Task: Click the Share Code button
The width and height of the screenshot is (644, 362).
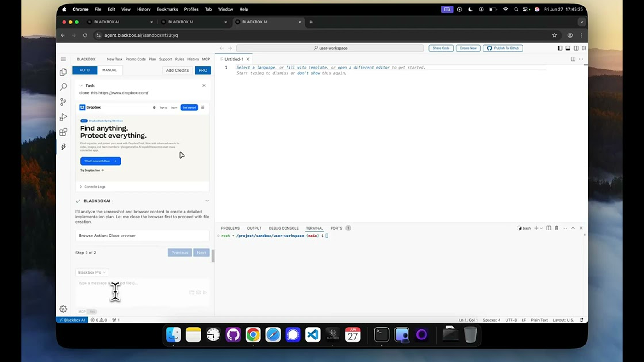Action: click(x=441, y=48)
